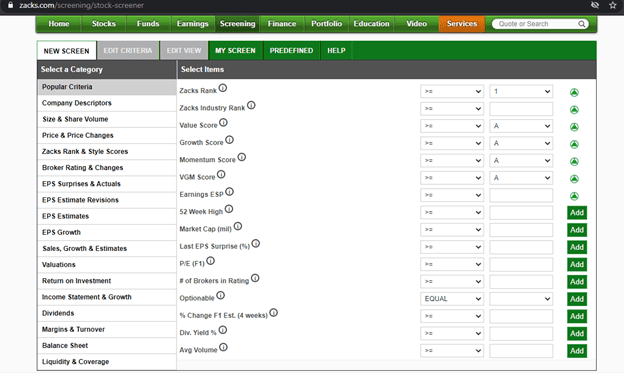Open the MY SCREEN tab
Image resolution: width=624 pixels, height=373 pixels.
(235, 51)
